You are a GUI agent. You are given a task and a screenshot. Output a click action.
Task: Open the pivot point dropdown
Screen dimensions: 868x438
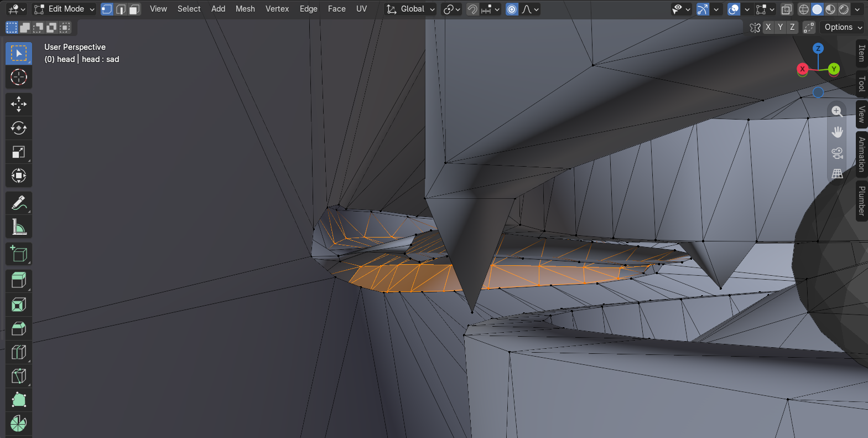(452, 9)
